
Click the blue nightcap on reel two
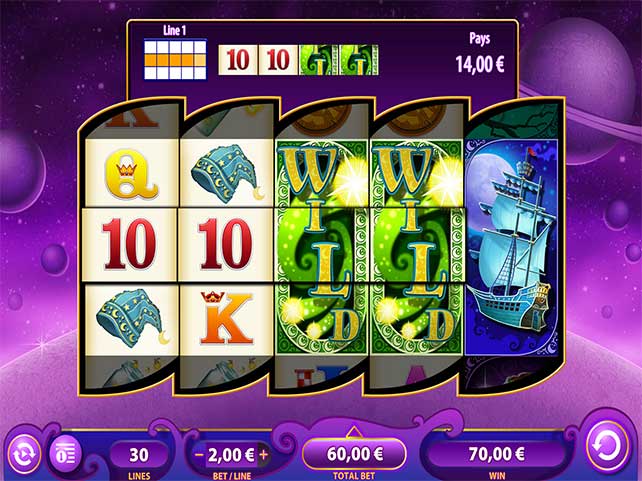tap(225, 172)
